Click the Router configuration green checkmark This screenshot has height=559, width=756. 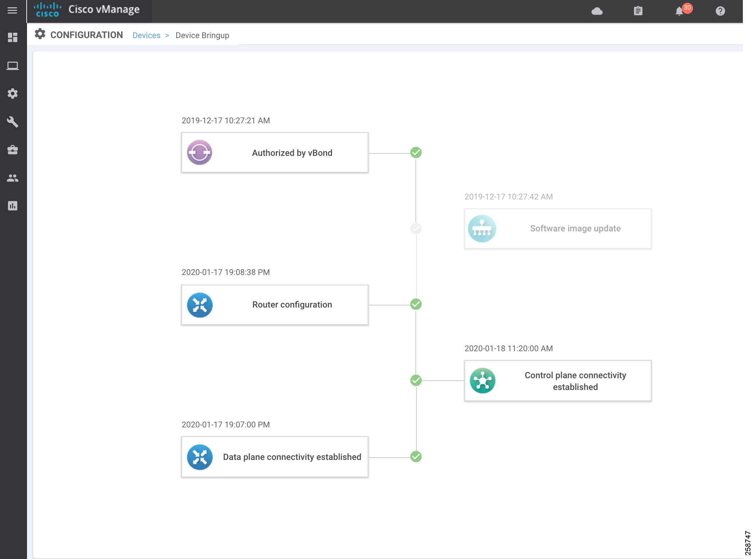click(416, 304)
